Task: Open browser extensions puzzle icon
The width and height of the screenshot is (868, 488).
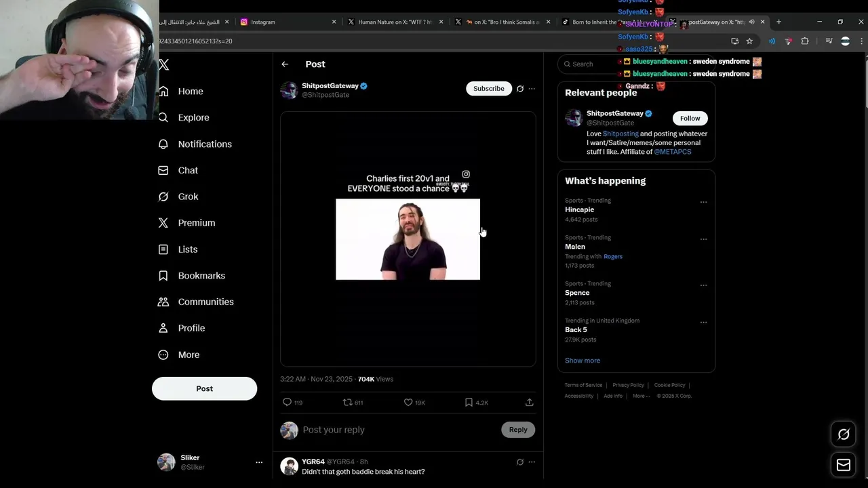Action: (x=805, y=41)
